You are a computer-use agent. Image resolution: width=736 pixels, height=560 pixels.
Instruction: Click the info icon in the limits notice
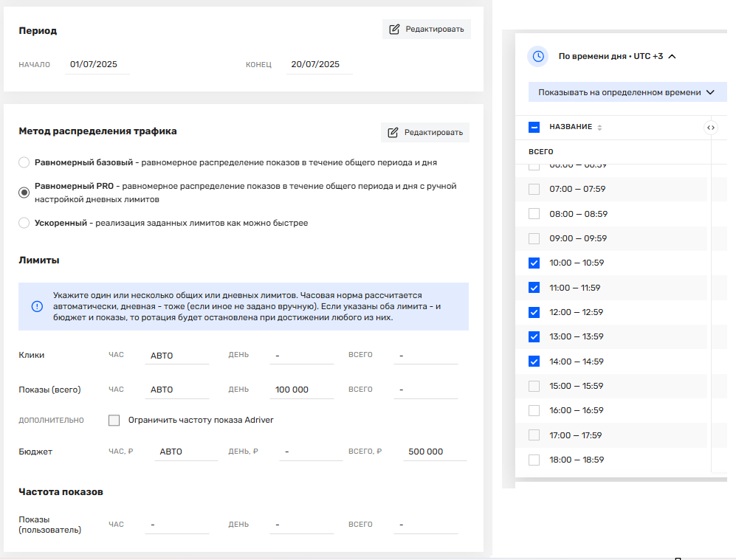click(x=37, y=306)
